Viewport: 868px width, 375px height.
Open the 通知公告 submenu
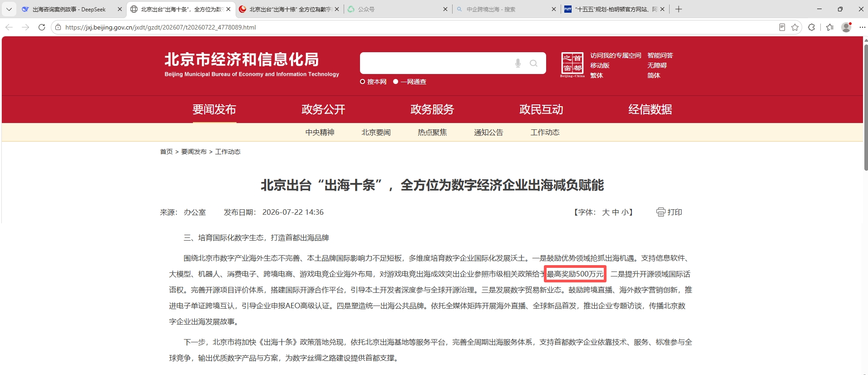(x=488, y=133)
